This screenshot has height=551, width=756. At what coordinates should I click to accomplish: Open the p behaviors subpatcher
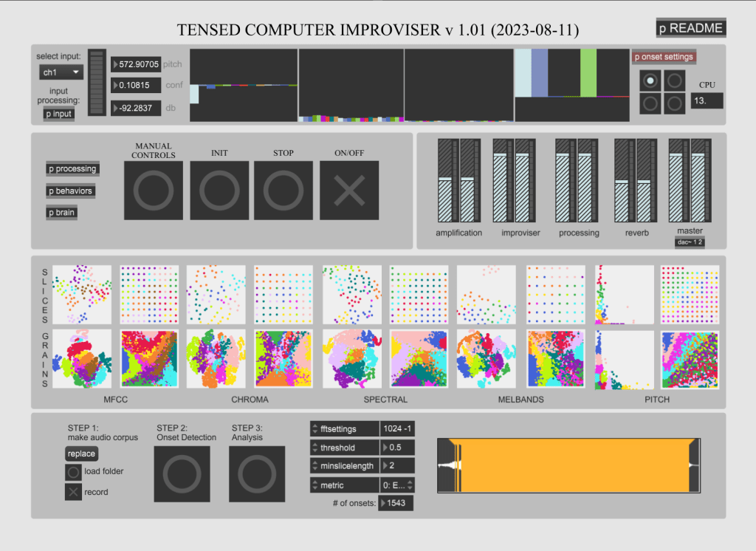pyautogui.click(x=70, y=191)
